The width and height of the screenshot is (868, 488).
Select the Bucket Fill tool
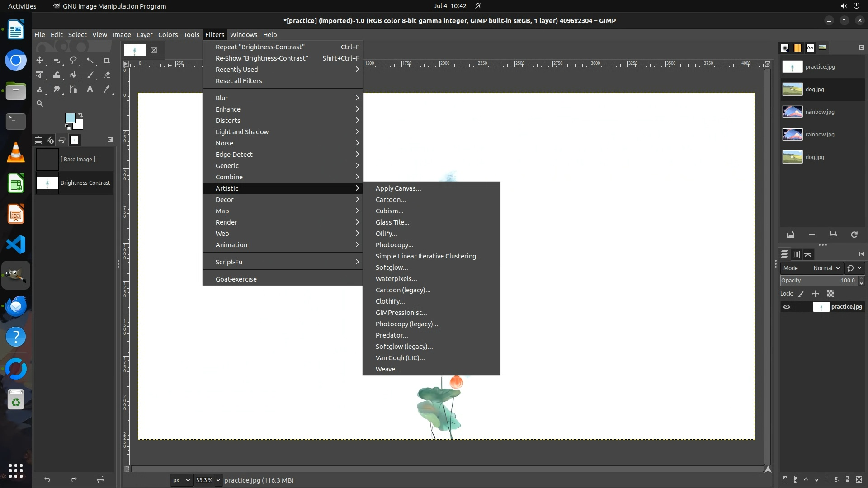click(x=73, y=75)
